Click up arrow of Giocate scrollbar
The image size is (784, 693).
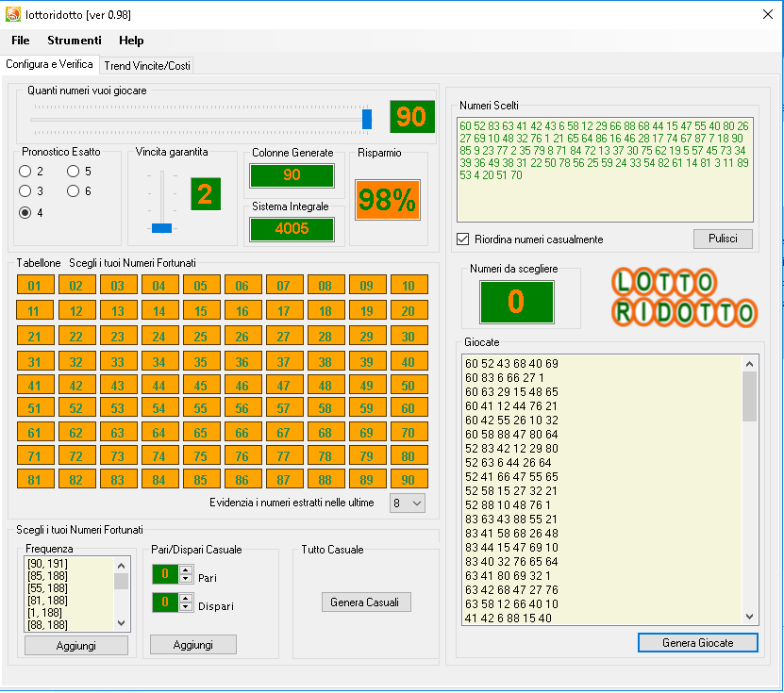click(x=749, y=364)
